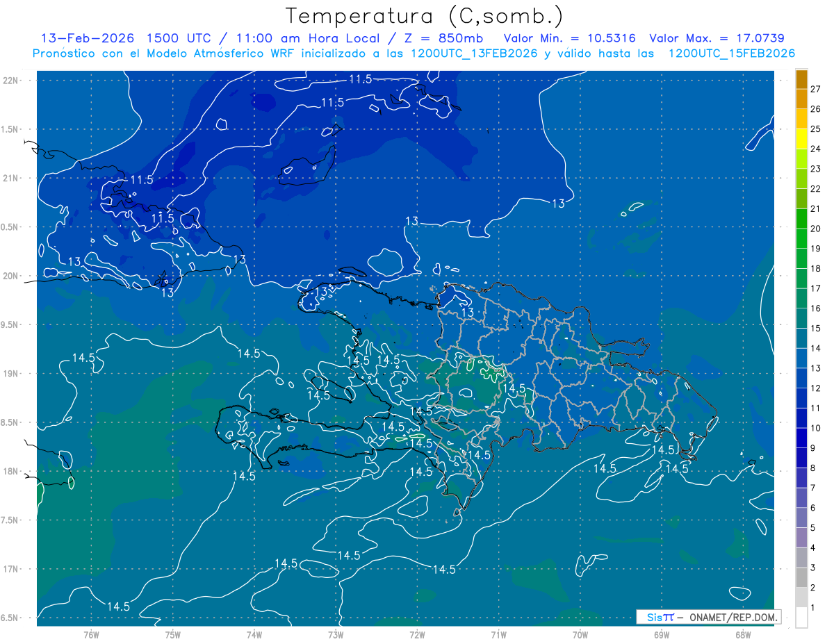Click the '76W' longitude axis label
This screenshot has height=644, width=834.
[91, 634]
